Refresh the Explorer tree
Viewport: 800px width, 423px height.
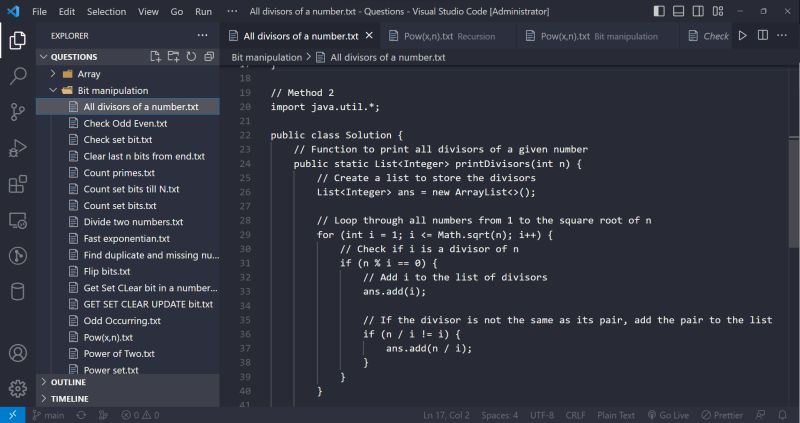191,57
